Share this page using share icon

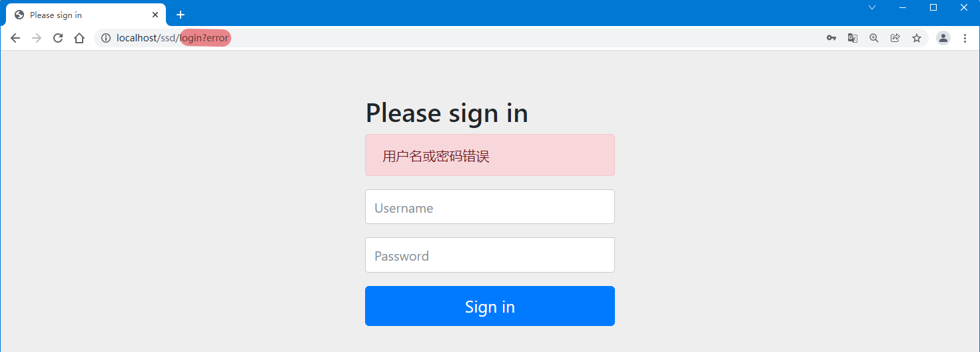pyautogui.click(x=895, y=38)
